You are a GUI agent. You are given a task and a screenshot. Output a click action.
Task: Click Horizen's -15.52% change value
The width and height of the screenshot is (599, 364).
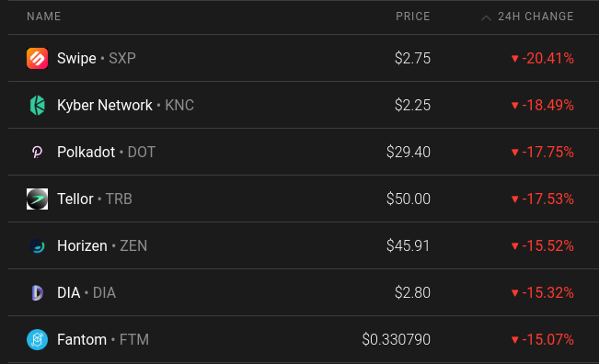pyautogui.click(x=547, y=245)
